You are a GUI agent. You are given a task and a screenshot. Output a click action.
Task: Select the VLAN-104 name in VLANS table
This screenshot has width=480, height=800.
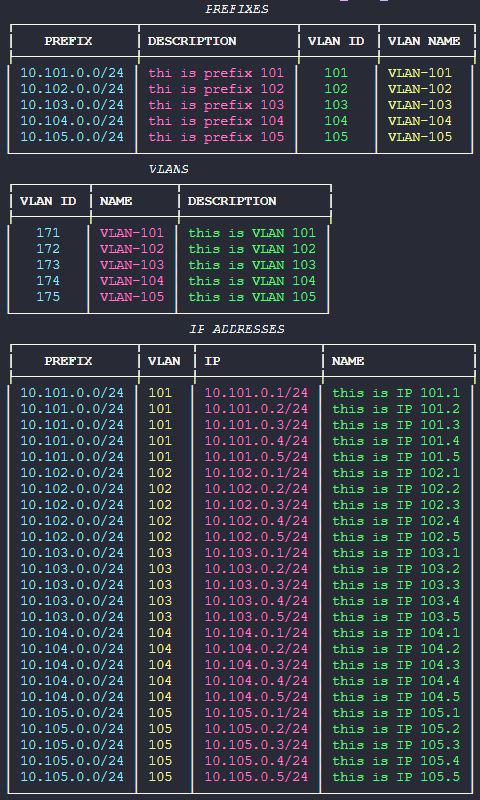click(x=132, y=281)
